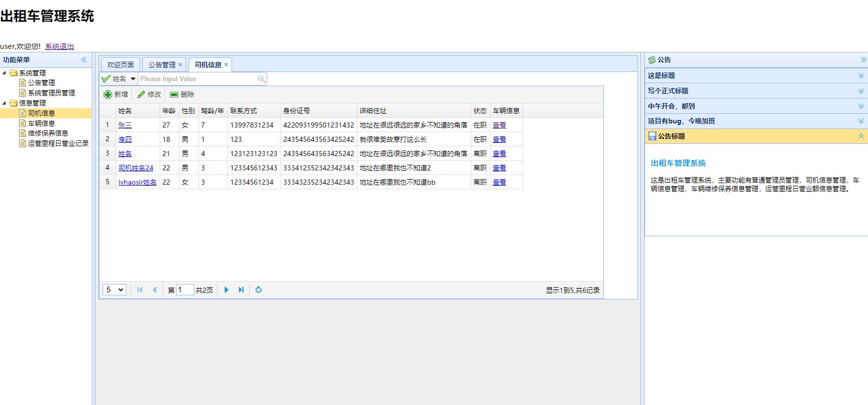Collapse the 系统管理 tree node
This screenshot has height=405, width=868.
coord(5,73)
